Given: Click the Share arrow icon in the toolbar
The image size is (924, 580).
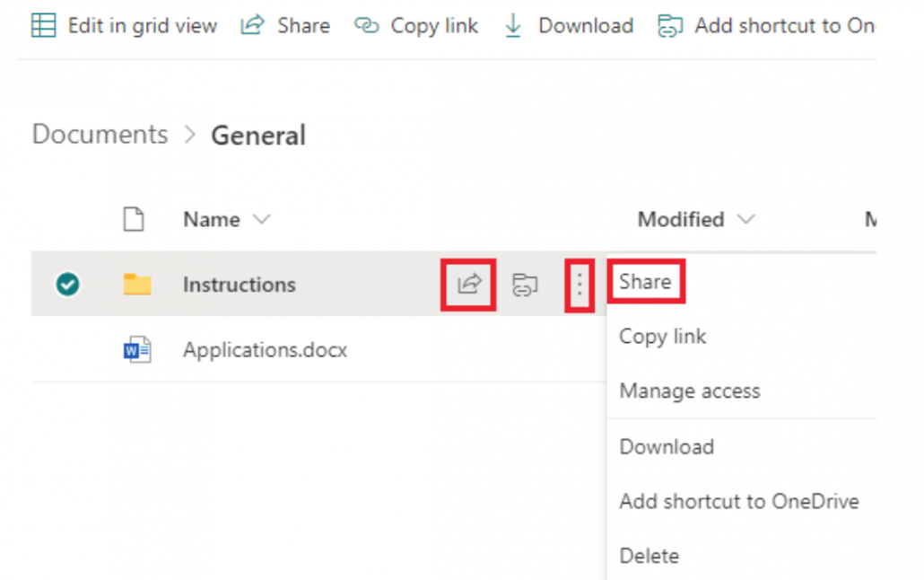Looking at the screenshot, I should [x=252, y=25].
